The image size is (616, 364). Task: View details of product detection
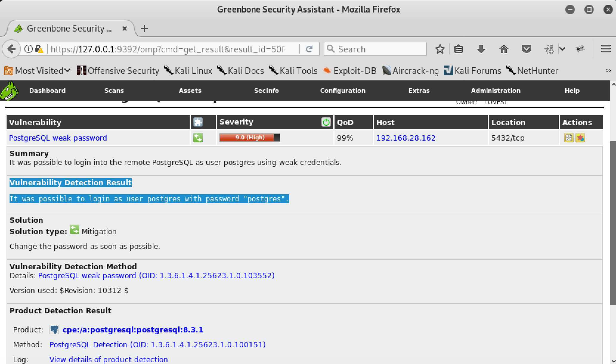tap(109, 360)
